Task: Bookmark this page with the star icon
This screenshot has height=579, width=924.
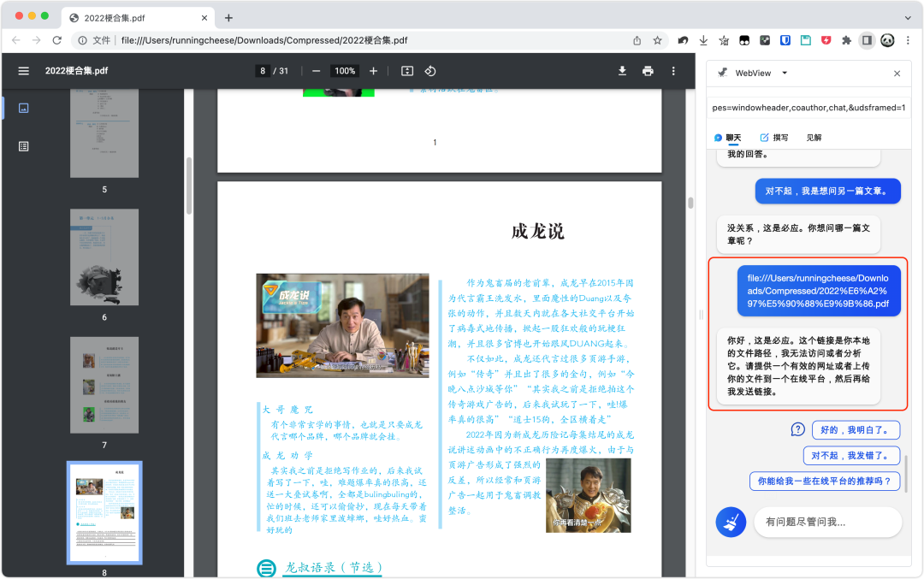Action: [x=657, y=40]
